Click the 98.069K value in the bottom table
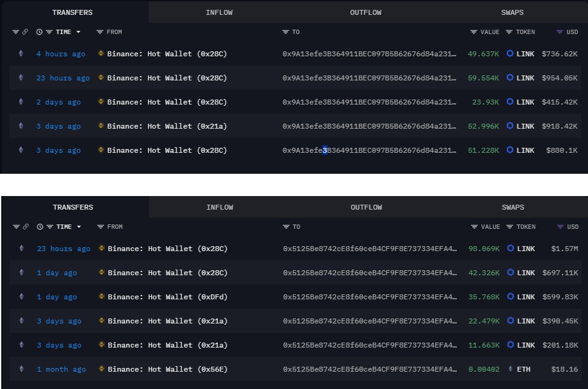The height and width of the screenshot is (389, 588). (x=483, y=249)
